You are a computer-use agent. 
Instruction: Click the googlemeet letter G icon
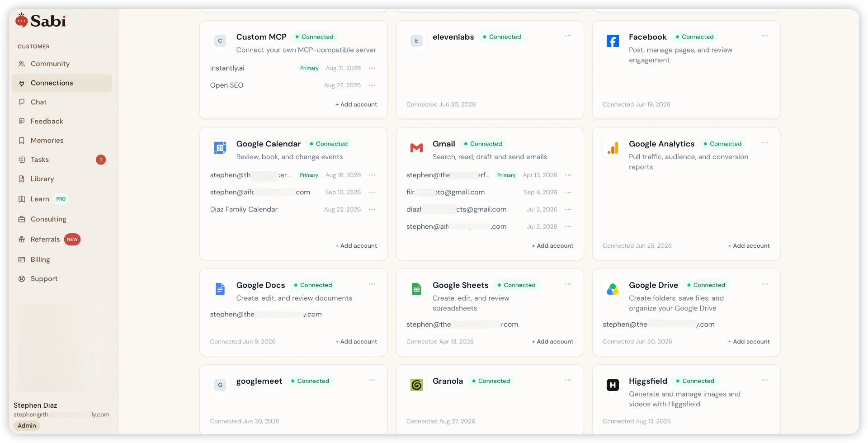(x=220, y=385)
